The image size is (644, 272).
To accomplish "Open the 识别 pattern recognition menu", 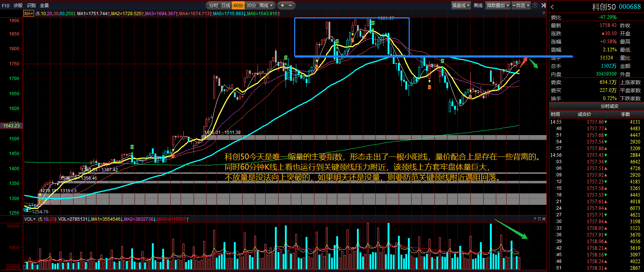I will [31, 6].
